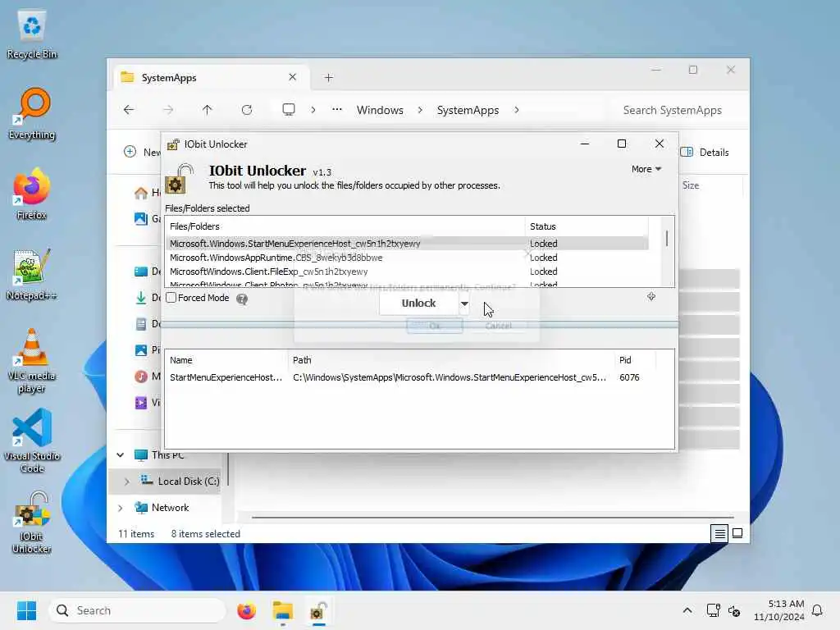The image size is (840, 630).
Task: Click the Path column header in process list
Action: point(451,360)
